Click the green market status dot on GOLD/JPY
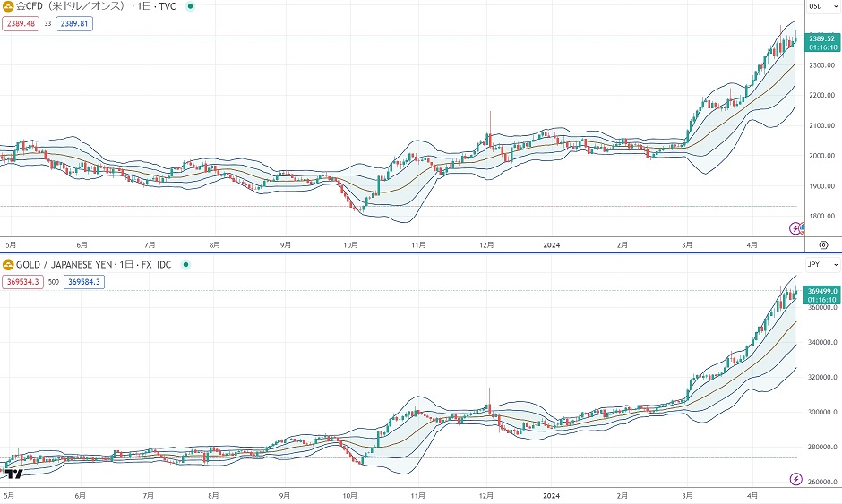Image resolution: width=842 pixels, height=504 pixels. point(185,265)
